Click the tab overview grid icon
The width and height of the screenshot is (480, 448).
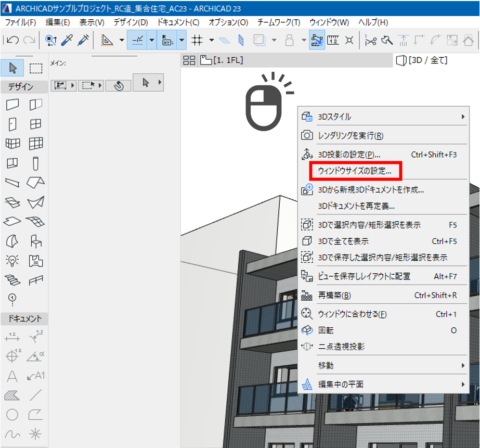pos(189,60)
